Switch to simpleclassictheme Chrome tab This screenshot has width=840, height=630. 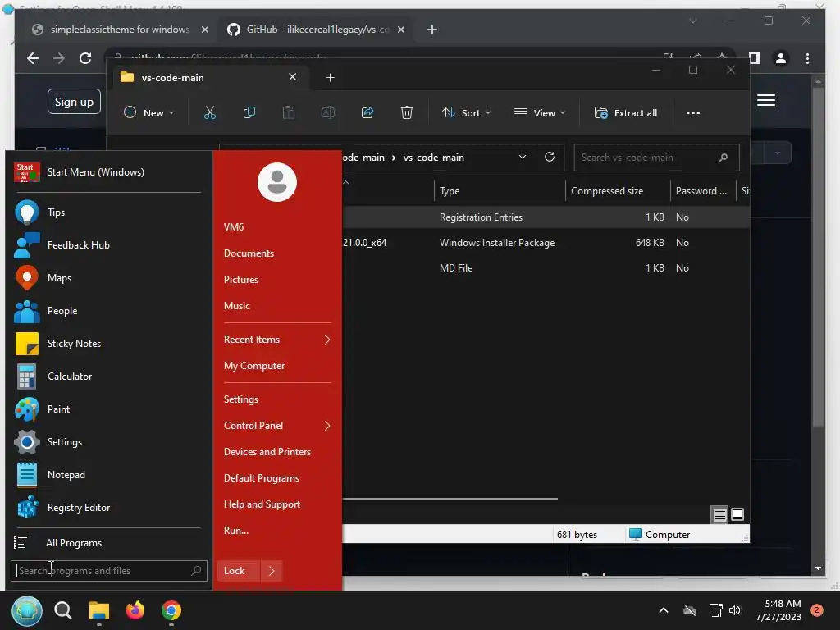click(120, 30)
